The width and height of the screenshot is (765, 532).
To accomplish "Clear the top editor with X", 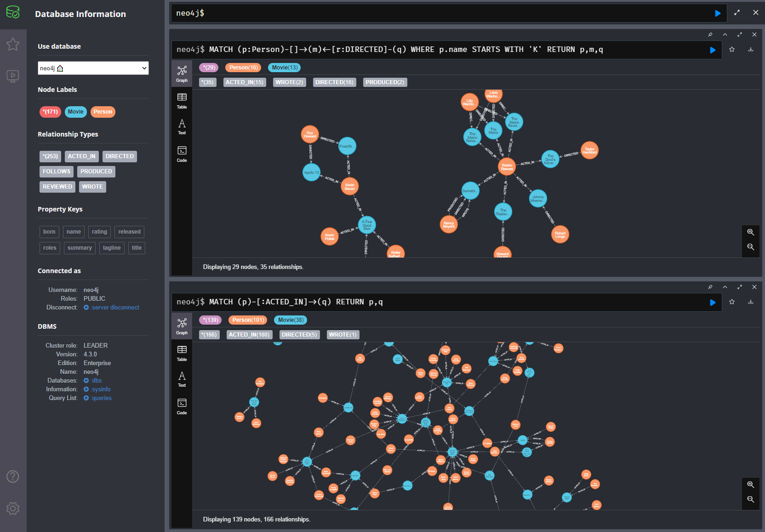I will (756, 13).
